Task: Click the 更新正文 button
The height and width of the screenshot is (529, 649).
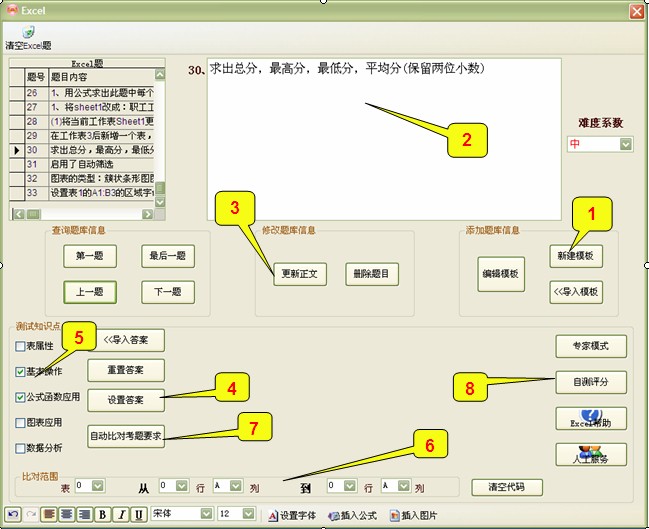Action: (300, 274)
